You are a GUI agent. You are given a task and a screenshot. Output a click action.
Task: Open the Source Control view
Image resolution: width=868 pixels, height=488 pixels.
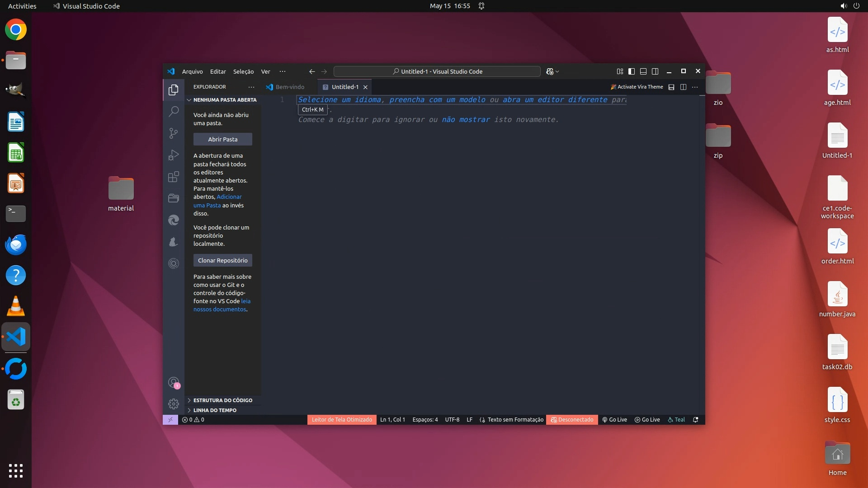174,133
